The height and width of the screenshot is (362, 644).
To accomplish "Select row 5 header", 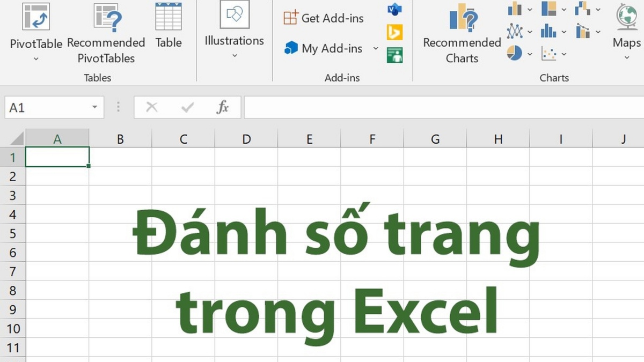I will point(13,233).
